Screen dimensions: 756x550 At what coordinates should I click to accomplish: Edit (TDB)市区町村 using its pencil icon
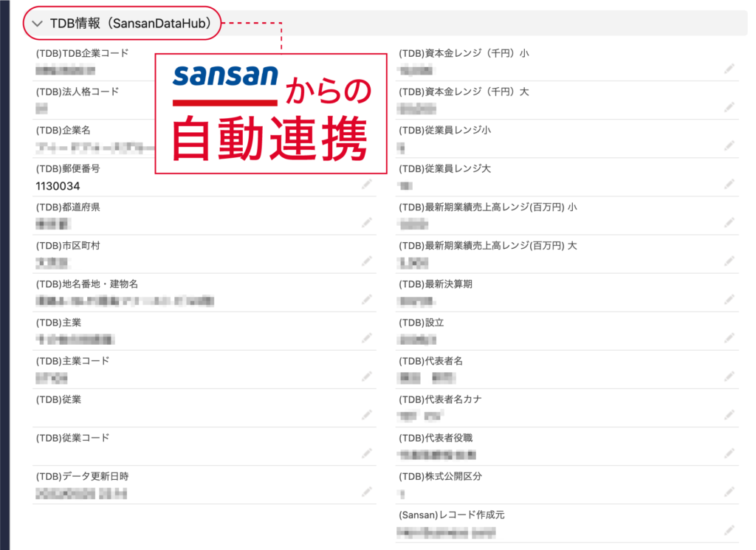click(367, 261)
